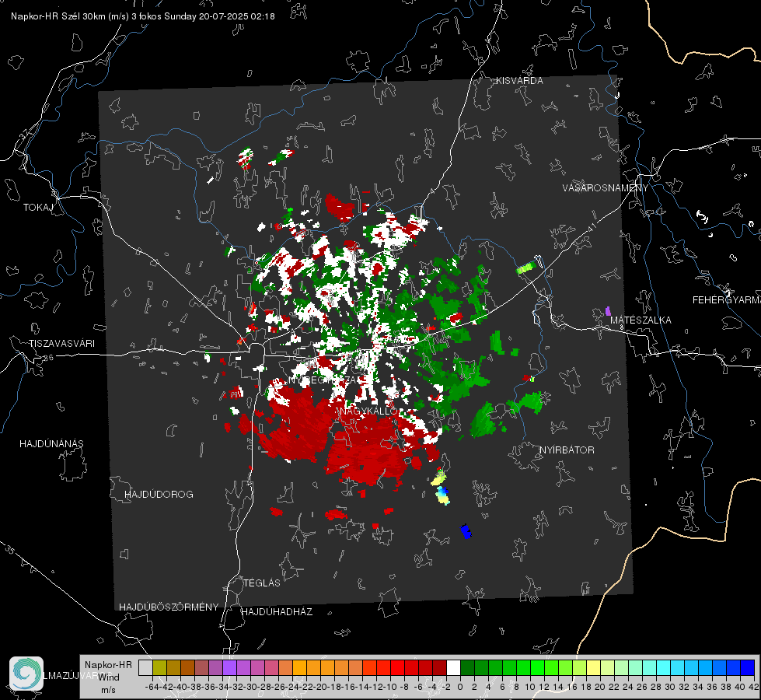Viewport: 761px width, 700px height.
Task: Pick the dark red swatch between -4 and -2
Action: click(440, 667)
